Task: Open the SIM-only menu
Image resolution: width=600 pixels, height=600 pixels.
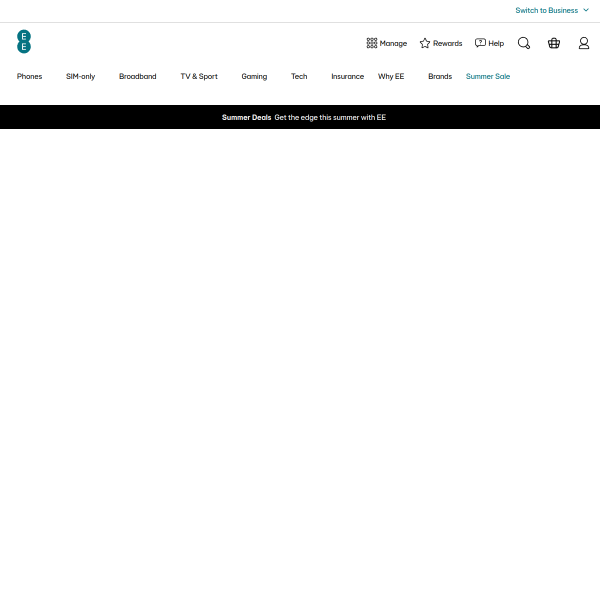Action: [x=80, y=77]
